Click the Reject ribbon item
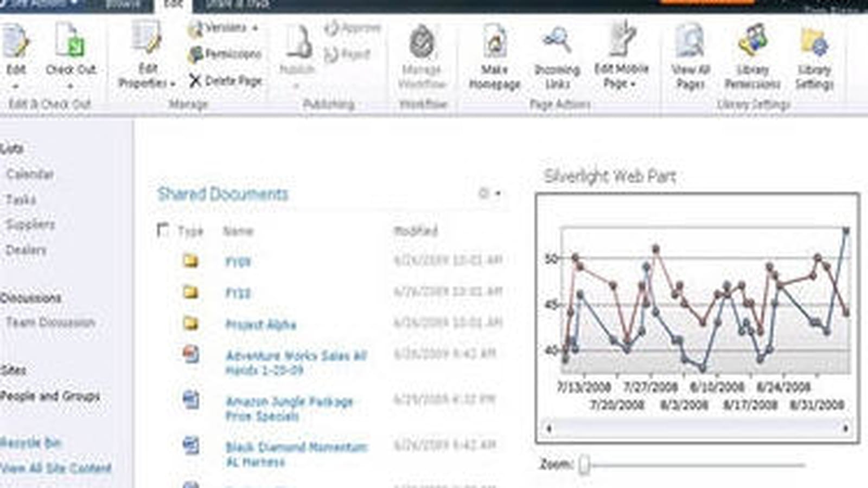 tap(347, 54)
